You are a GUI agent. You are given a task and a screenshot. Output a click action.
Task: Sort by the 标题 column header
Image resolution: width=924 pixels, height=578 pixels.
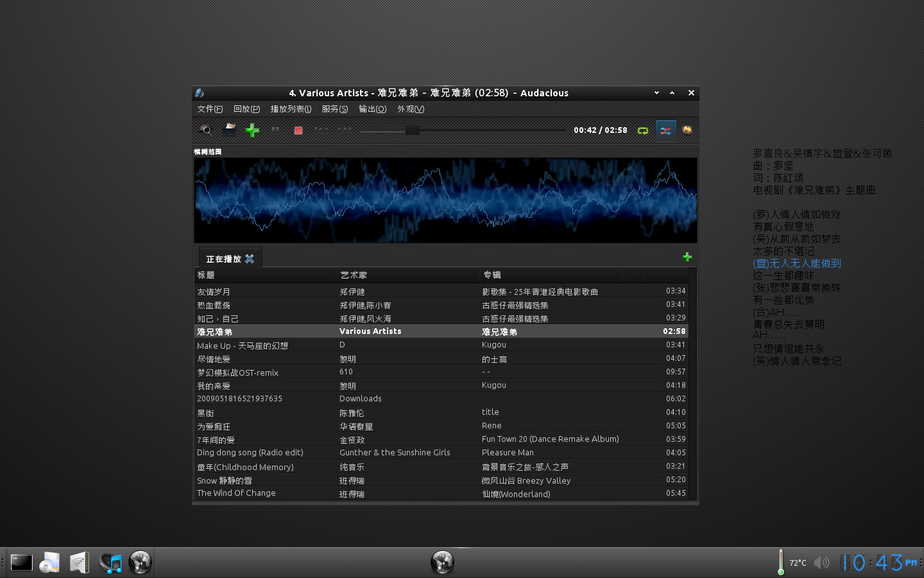[x=266, y=275]
